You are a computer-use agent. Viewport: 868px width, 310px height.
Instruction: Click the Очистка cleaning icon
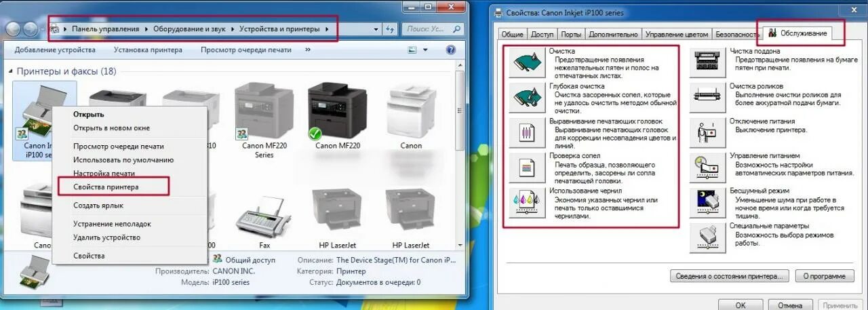[527, 63]
